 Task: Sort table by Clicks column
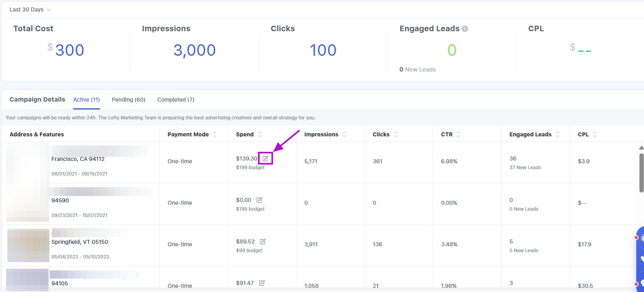point(395,134)
